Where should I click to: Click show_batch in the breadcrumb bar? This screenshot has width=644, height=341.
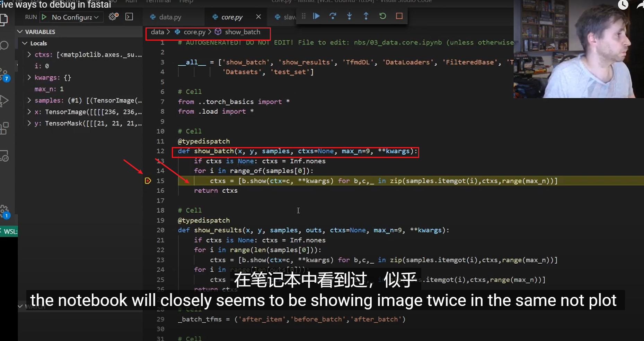coord(242,32)
